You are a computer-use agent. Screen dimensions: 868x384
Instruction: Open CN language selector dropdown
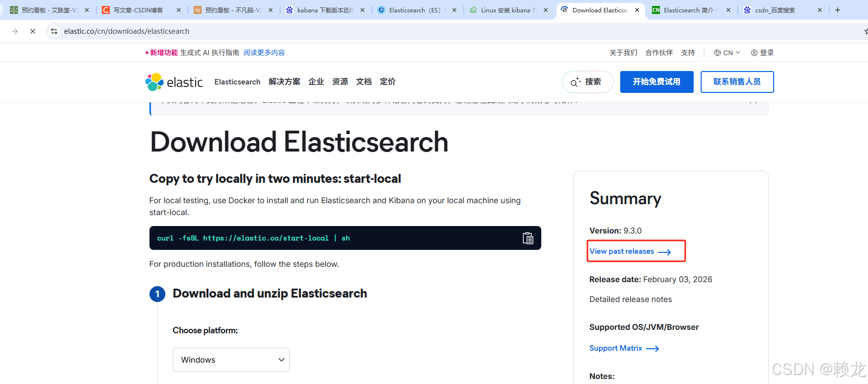[x=727, y=53]
